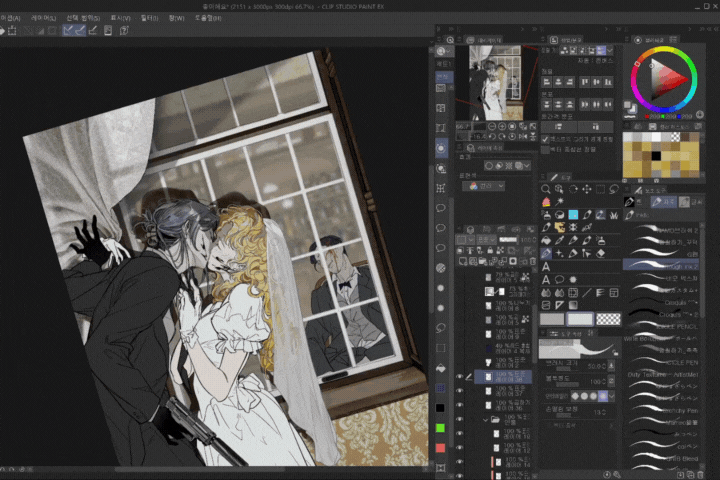The height and width of the screenshot is (480, 720).
Task: Open the layer blending mode dropdown
Action: click(486, 239)
